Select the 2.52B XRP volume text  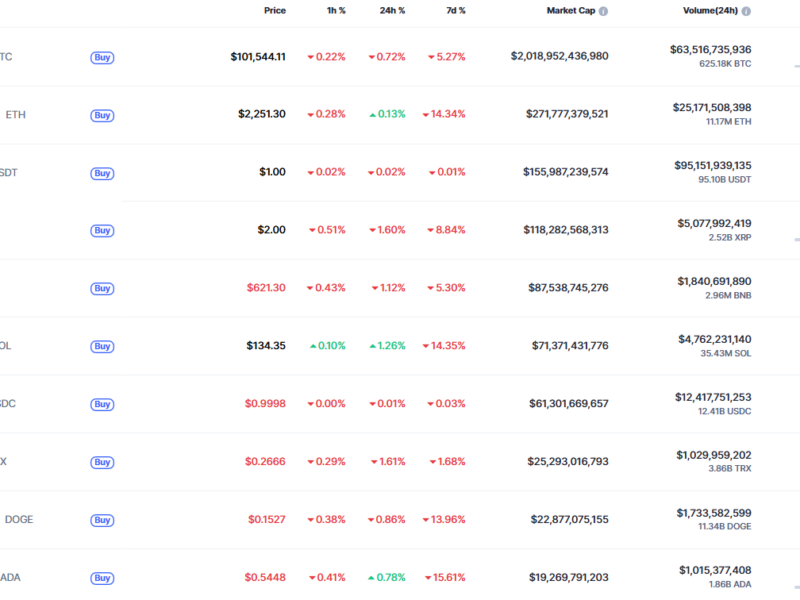click(x=730, y=237)
